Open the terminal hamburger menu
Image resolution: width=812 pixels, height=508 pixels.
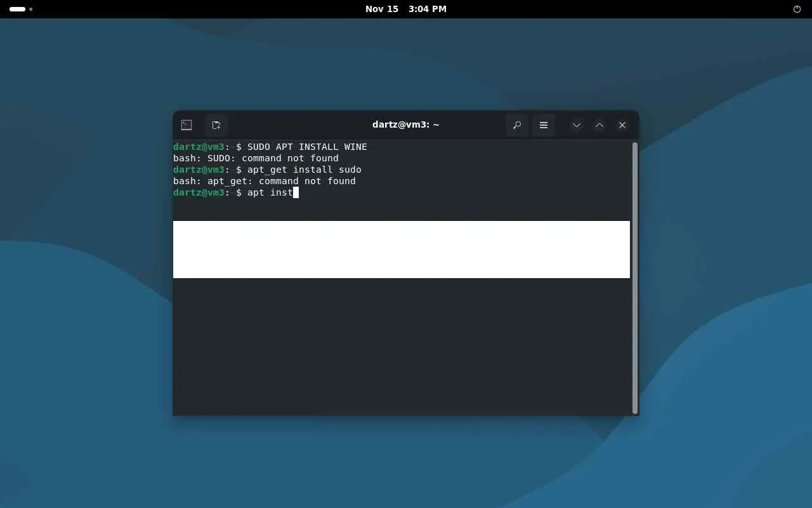click(544, 125)
